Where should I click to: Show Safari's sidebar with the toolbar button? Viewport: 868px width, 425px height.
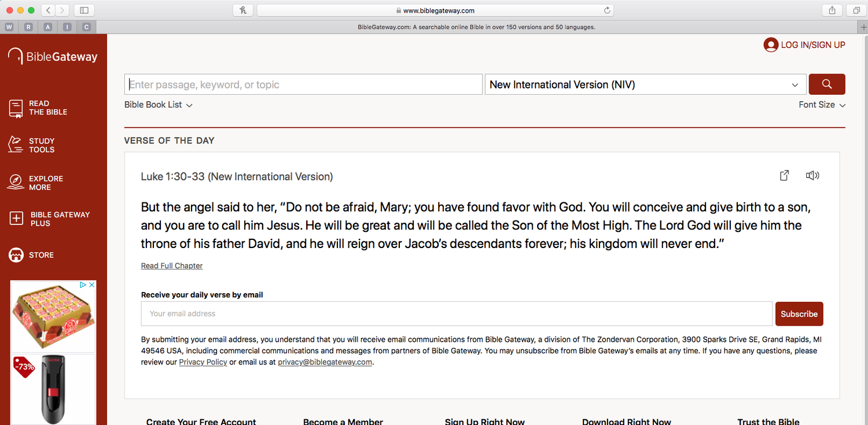84,10
